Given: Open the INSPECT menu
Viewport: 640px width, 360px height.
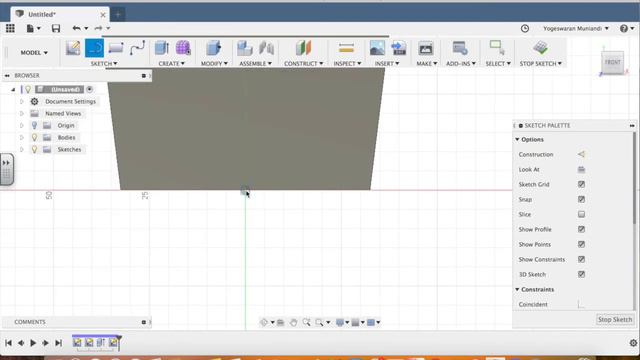Looking at the screenshot, I should click(347, 64).
